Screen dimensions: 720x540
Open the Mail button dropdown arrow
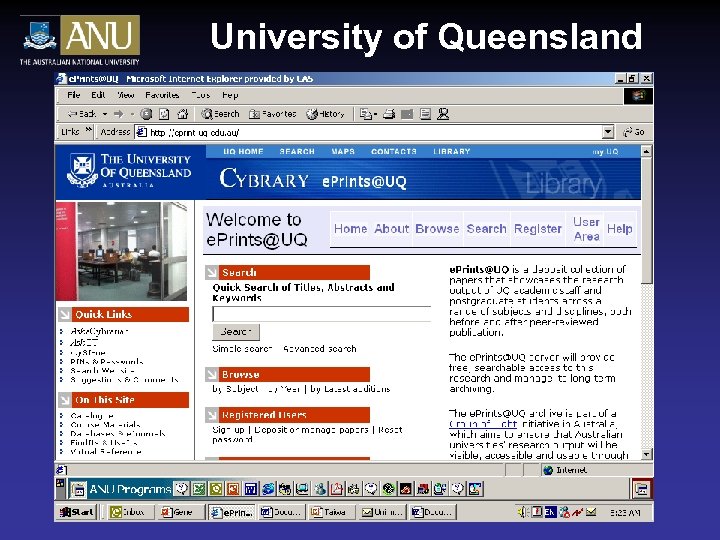[x=376, y=114]
